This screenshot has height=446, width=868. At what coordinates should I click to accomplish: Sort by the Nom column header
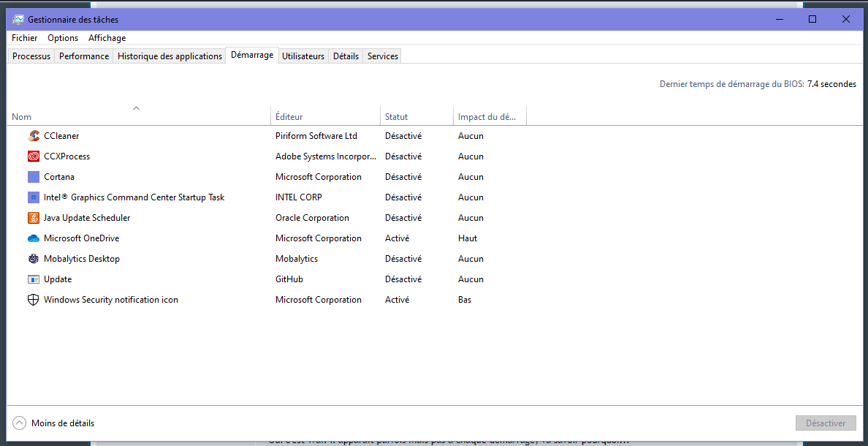(x=139, y=116)
